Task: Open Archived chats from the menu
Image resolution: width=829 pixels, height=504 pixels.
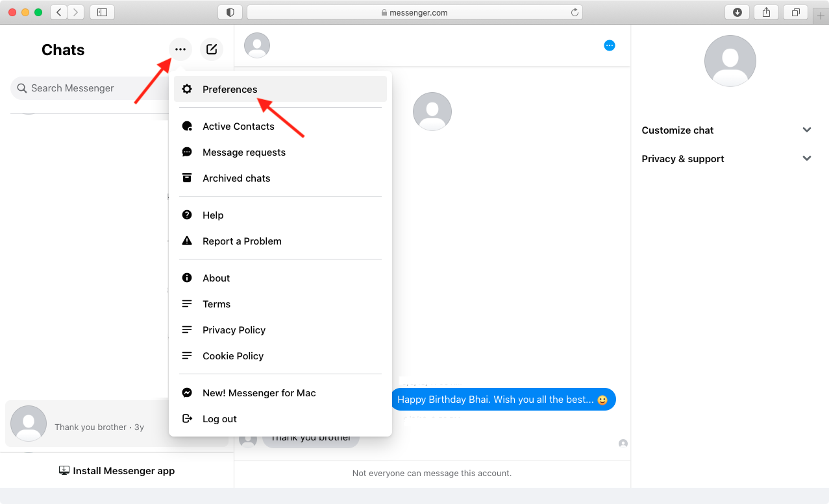Action: 280,178
